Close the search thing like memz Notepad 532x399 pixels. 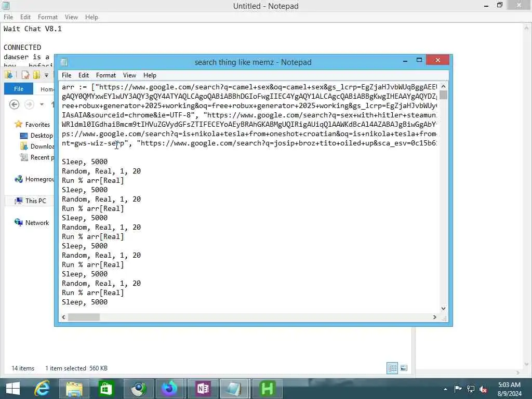click(x=437, y=60)
